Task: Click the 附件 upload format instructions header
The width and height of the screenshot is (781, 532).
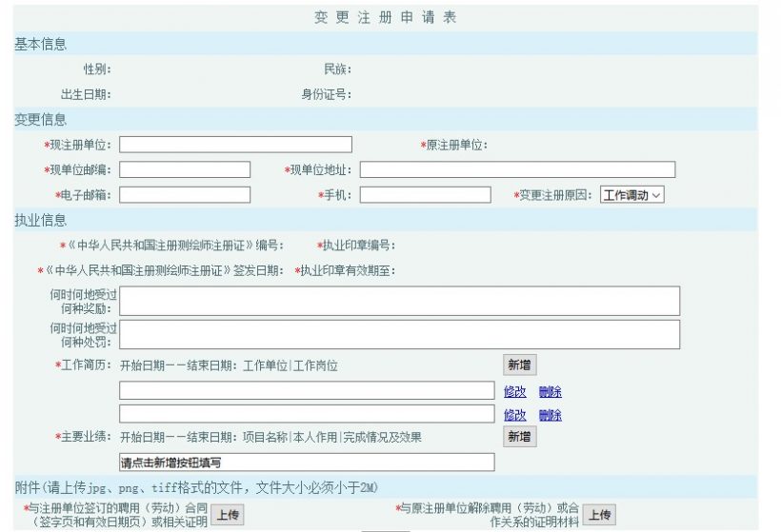Action: [196, 487]
